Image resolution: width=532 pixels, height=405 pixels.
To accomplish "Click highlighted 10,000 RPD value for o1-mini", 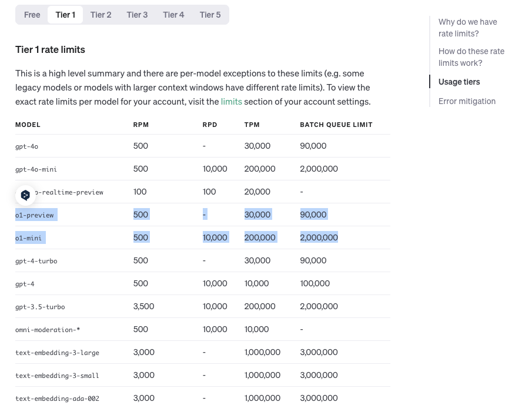I will [x=216, y=237].
